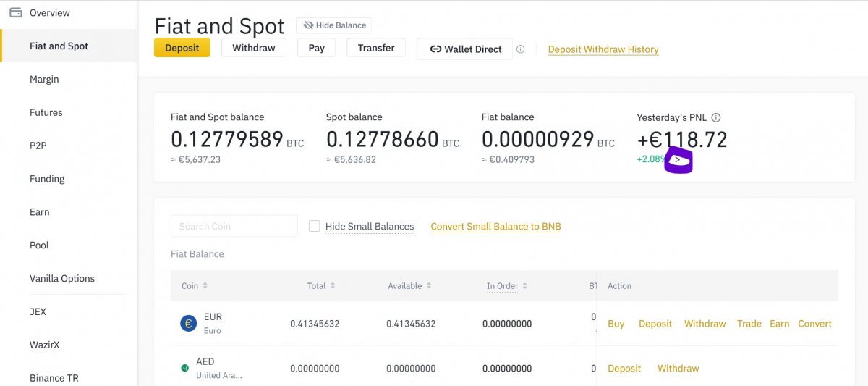Toggle Hide Balance eye button
The height and width of the screenshot is (386, 868).
pos(333,25)
